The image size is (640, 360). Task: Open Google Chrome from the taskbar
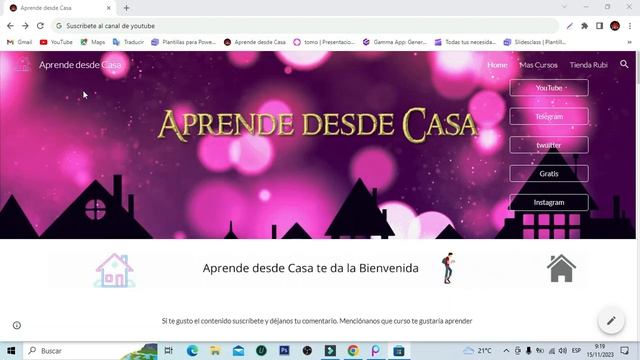(x=353, y=351)
